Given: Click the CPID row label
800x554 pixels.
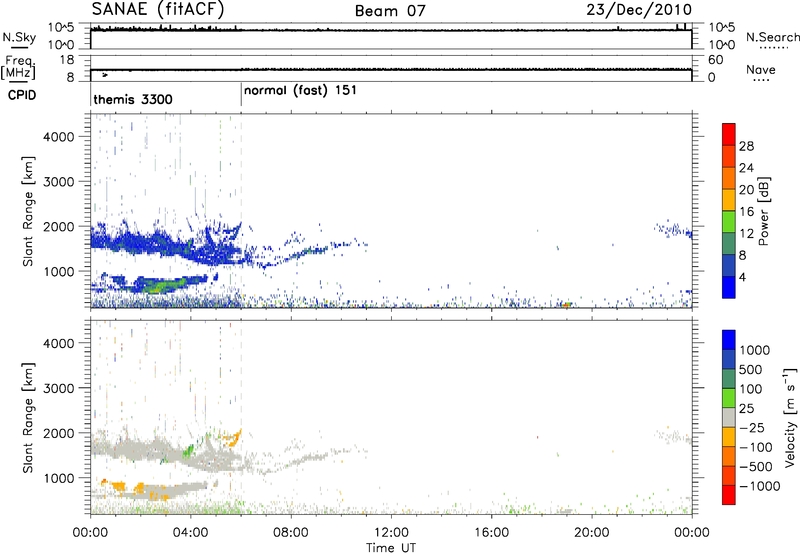Looking at the screenshot, I should 22,95.
